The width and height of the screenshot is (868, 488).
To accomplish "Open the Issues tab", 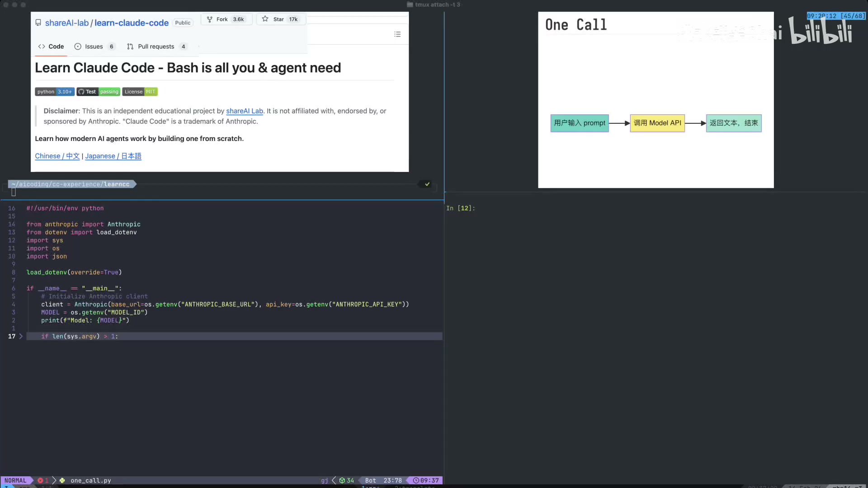I will [94, 47].
